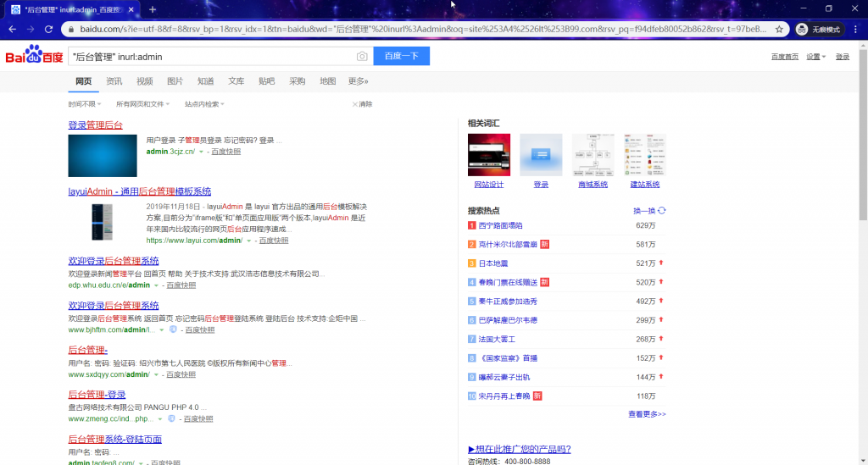
Task: Open camera image search icon
Action: pyautogui.click(x=361, y=57)
